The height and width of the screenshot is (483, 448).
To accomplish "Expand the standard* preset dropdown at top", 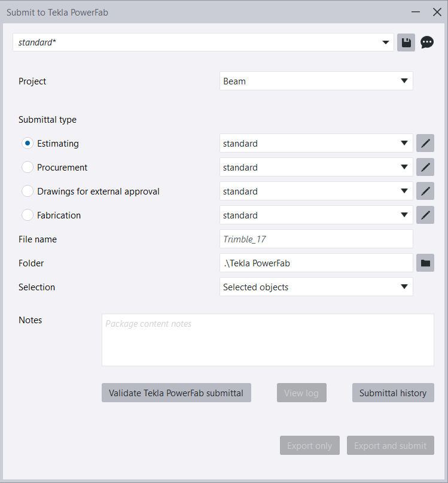I will click(203, 42).
